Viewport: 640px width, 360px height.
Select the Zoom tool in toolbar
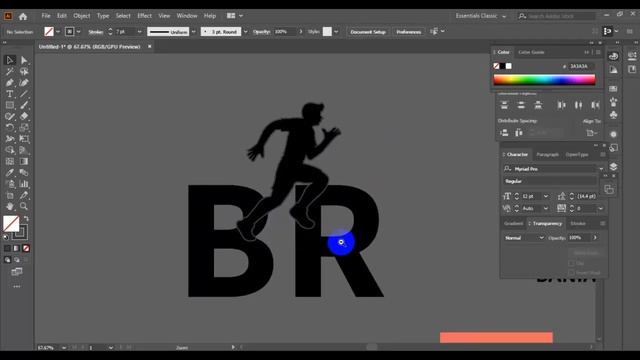click(24, 207)
